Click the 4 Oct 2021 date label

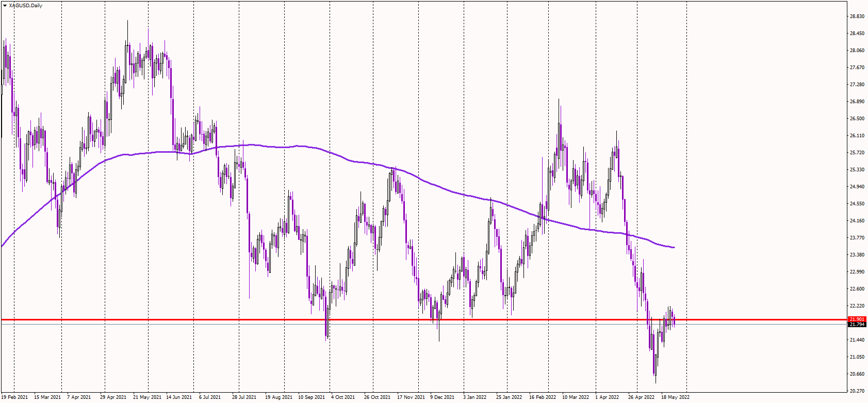(343, 397)
